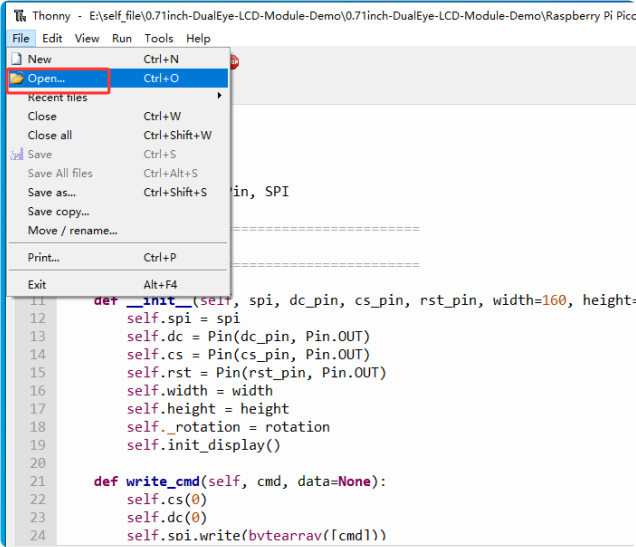The image size is (636, 547).
Task: Open the View menu
Action: coord(87,38)
